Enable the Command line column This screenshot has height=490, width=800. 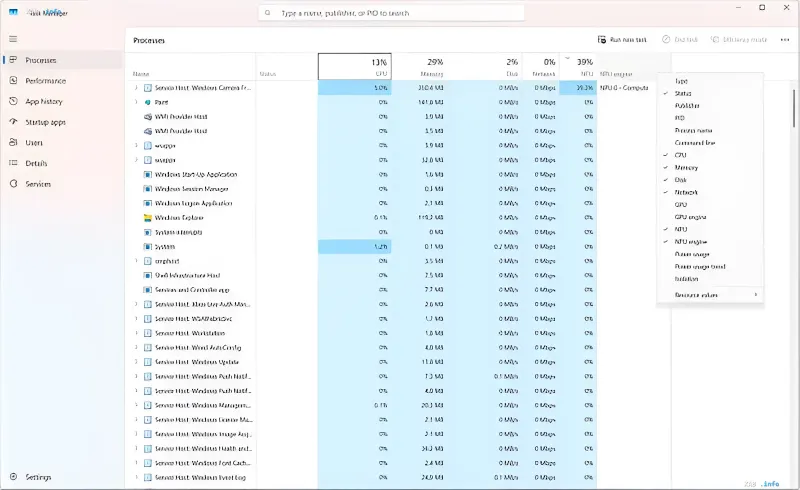[x=710, y=143]
